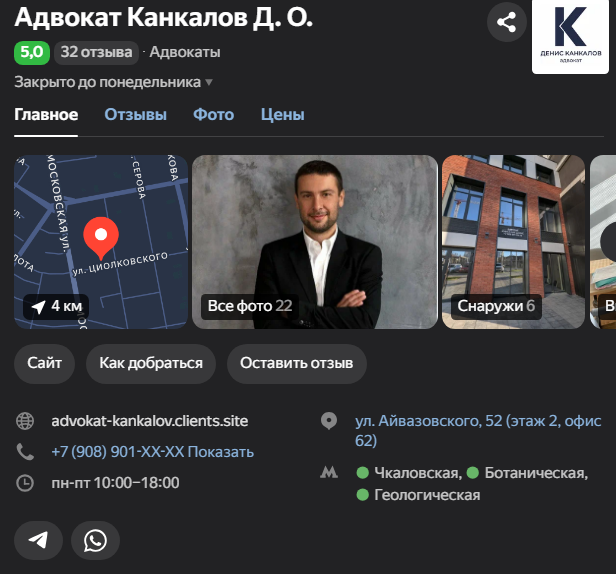Click the phone handset icon
This screenshot has height=574, width=616.
(x=25, y=452)
